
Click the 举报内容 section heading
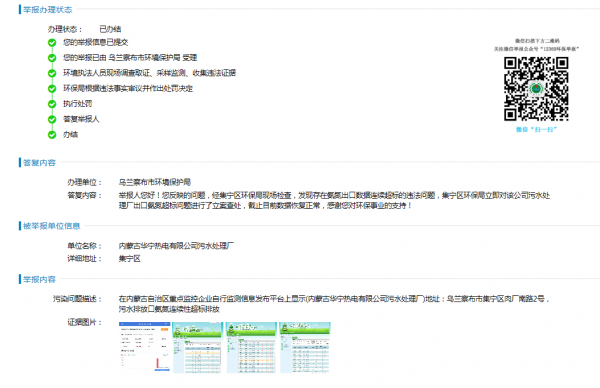[x=39, y=279]
